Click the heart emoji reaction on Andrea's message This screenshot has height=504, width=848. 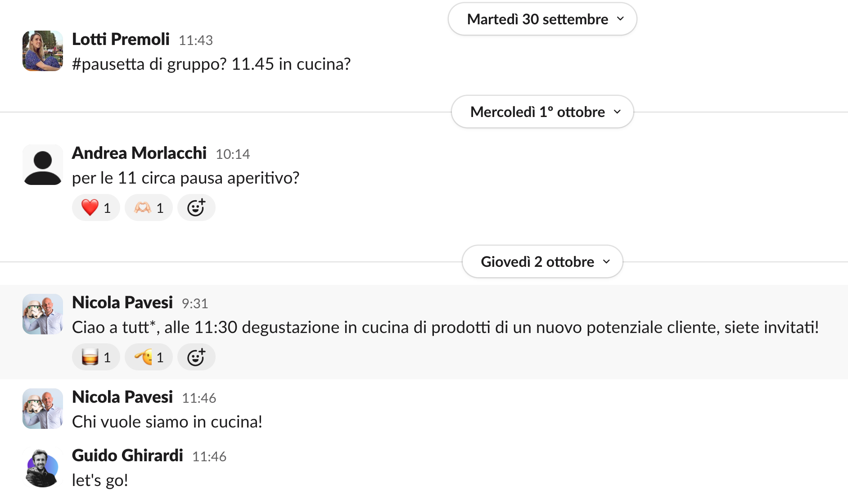click(x=95, y=207)
